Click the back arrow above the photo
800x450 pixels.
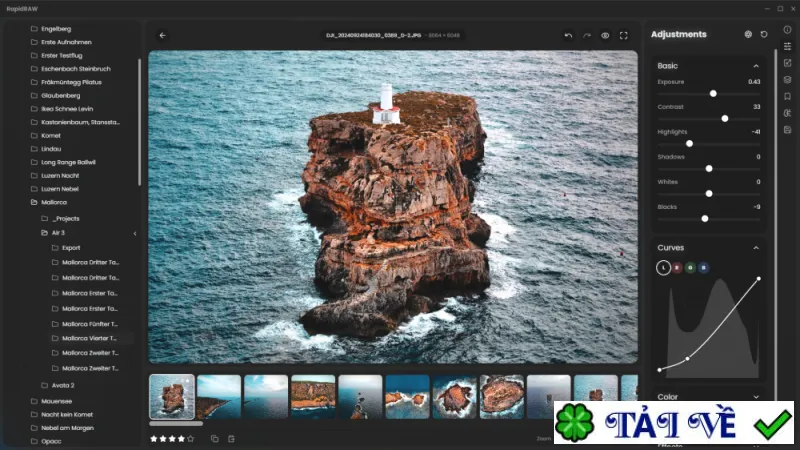point(162,35)
